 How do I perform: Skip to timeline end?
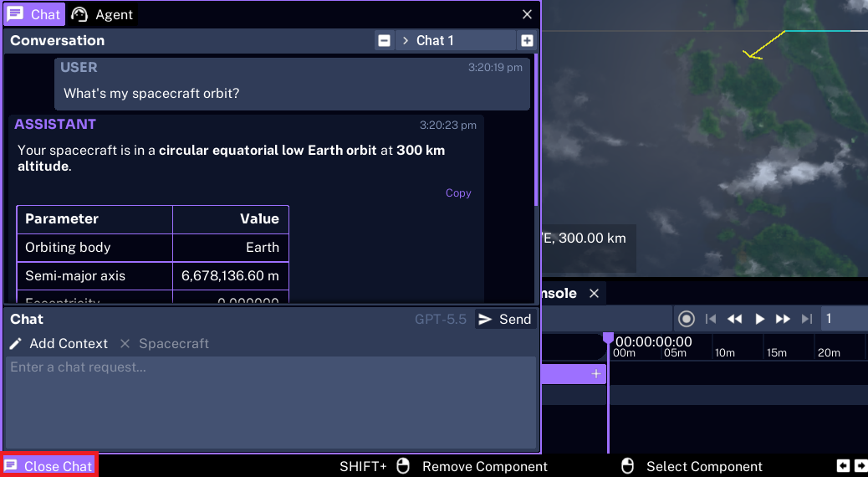tap(807, 319)
